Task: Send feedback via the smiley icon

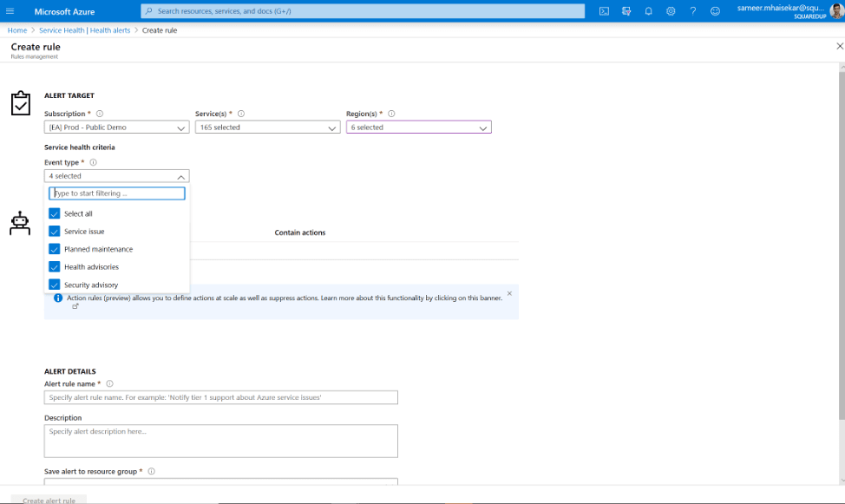Action: [x=717, y=10]
